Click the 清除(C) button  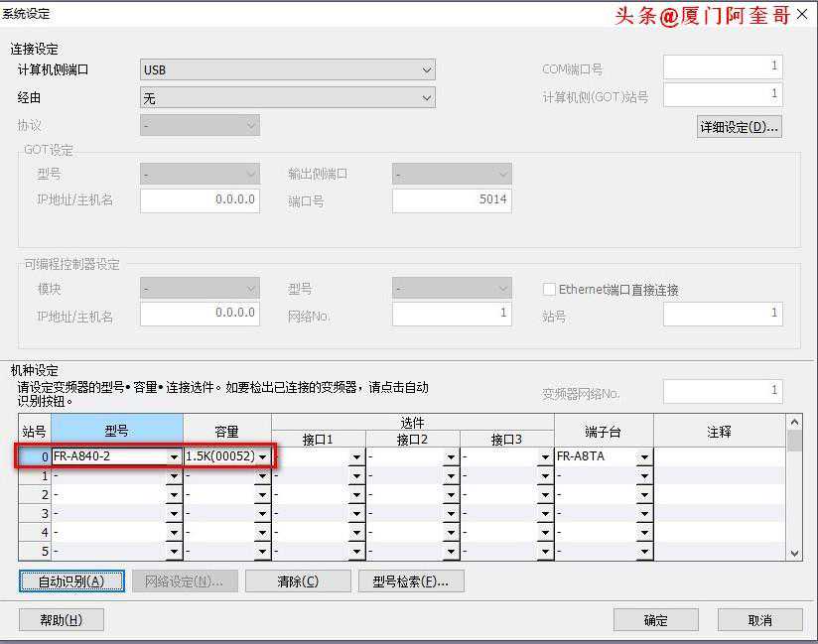(x=298, y=581)
